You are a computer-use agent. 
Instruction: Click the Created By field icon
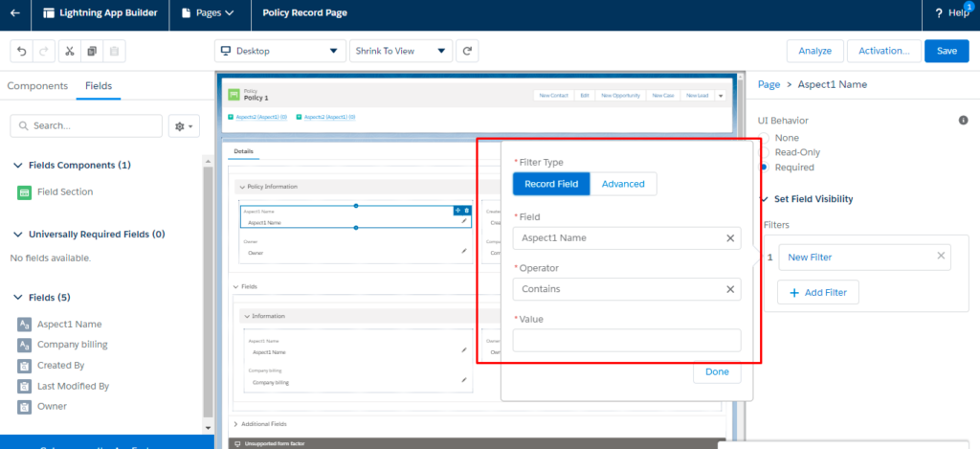(24, 366)
